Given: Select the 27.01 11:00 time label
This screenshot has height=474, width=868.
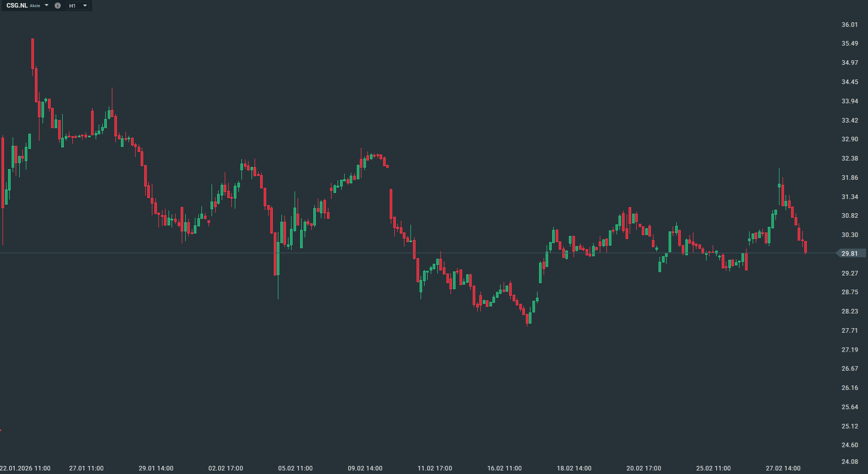Looking at the screenshot, I should 87,468.
